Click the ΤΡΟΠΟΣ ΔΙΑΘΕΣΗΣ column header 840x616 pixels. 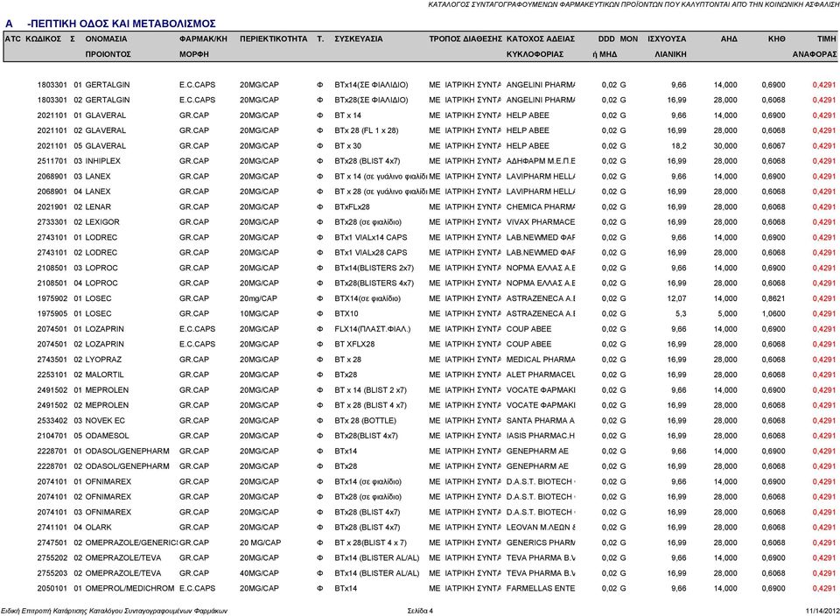465,39
